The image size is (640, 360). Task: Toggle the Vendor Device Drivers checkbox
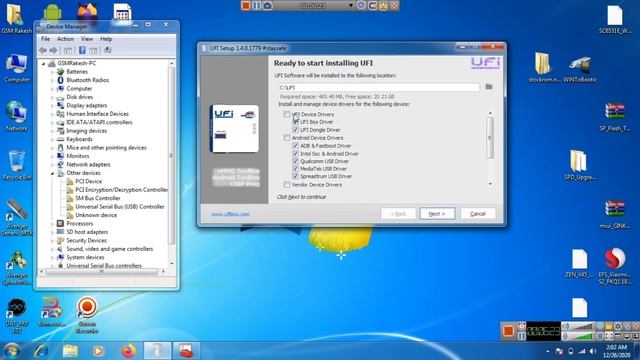pos(287,185)
